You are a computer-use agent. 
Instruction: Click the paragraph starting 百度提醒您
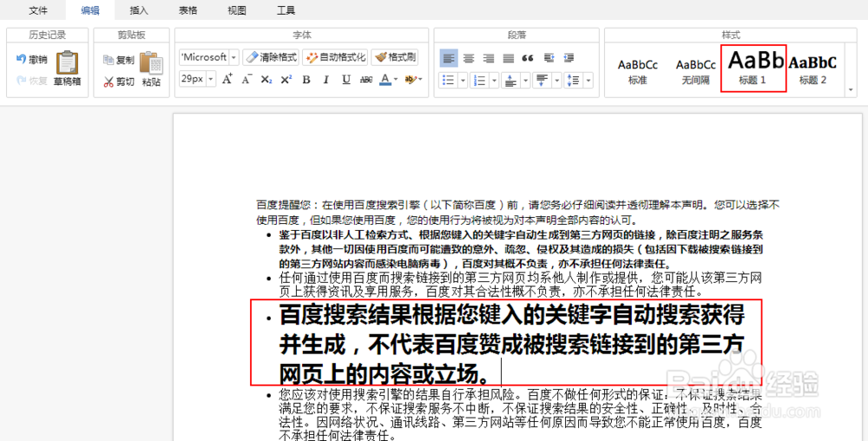click(517, 213)
